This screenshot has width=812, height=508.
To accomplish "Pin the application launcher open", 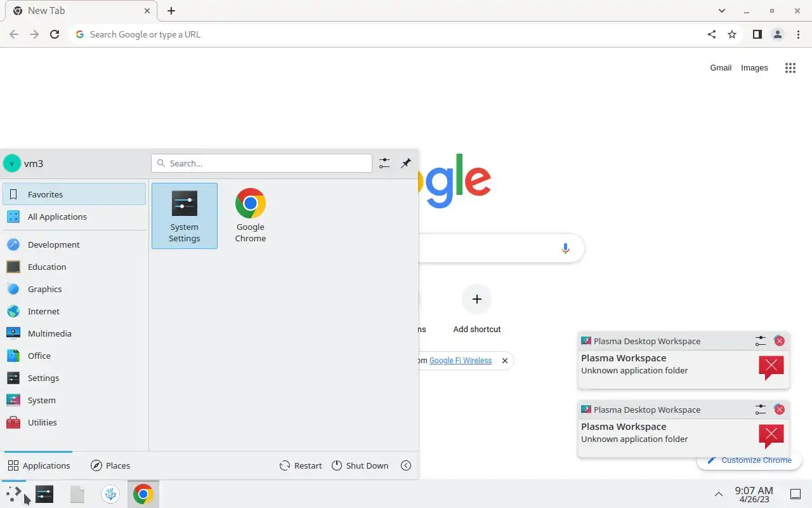I will point(406,163).
